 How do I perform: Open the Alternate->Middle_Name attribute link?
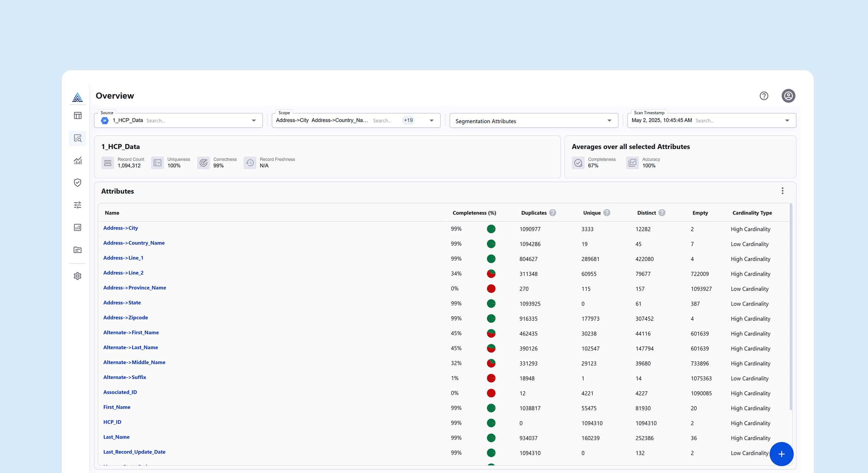[x=134, y=362]
